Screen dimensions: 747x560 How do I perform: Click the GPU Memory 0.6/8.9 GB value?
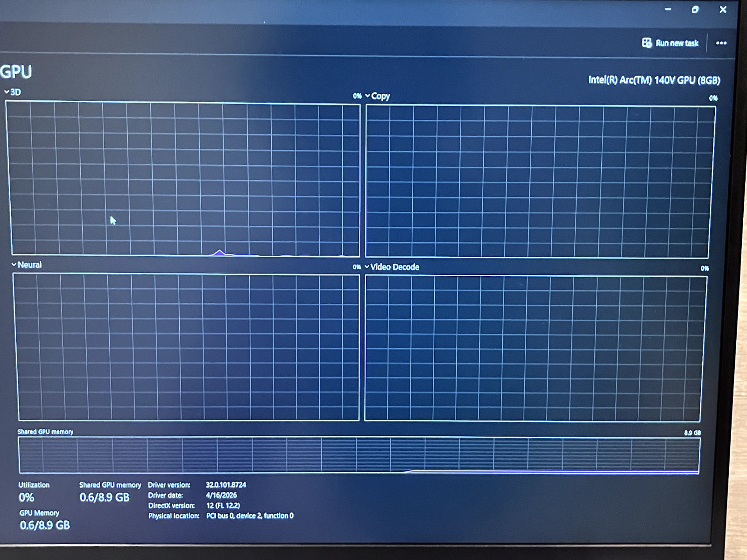pyautogui.click(x=45, y=525)
